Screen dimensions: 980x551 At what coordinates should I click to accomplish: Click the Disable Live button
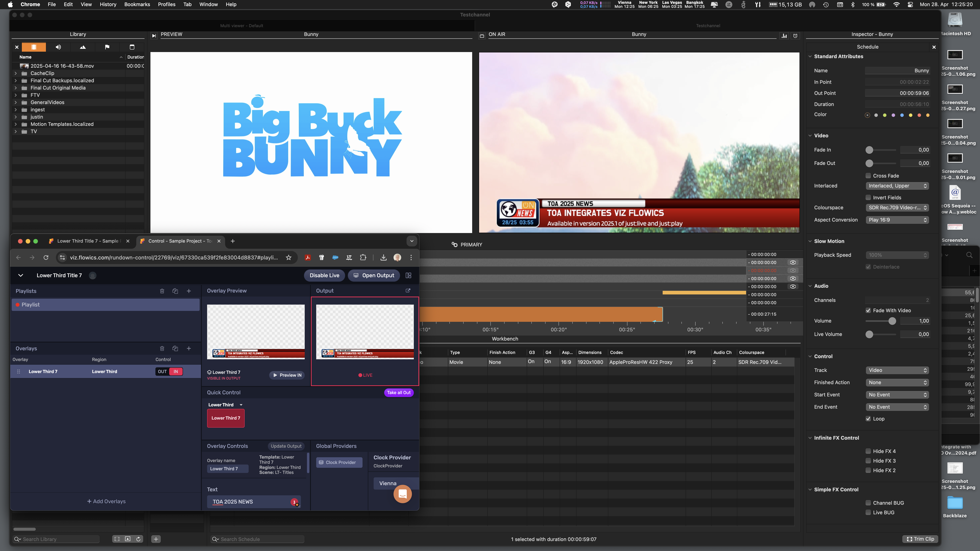click(x=324, y=276)
